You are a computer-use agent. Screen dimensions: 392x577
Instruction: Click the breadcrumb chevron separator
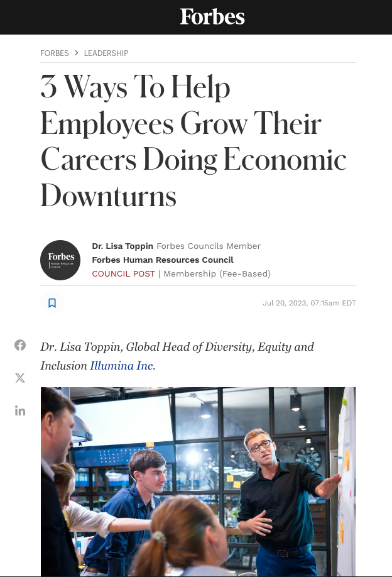pos(77,53)
